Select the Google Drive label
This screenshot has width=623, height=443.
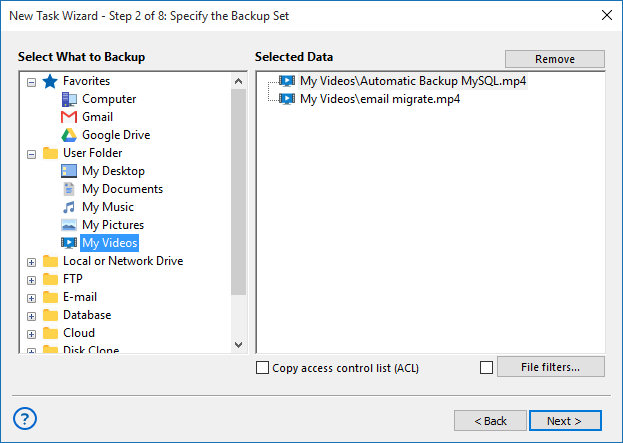tap(116, 135)
